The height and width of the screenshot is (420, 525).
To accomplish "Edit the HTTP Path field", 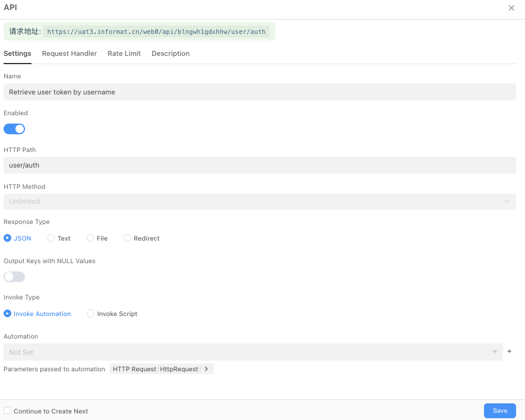I will click(260, 165).
